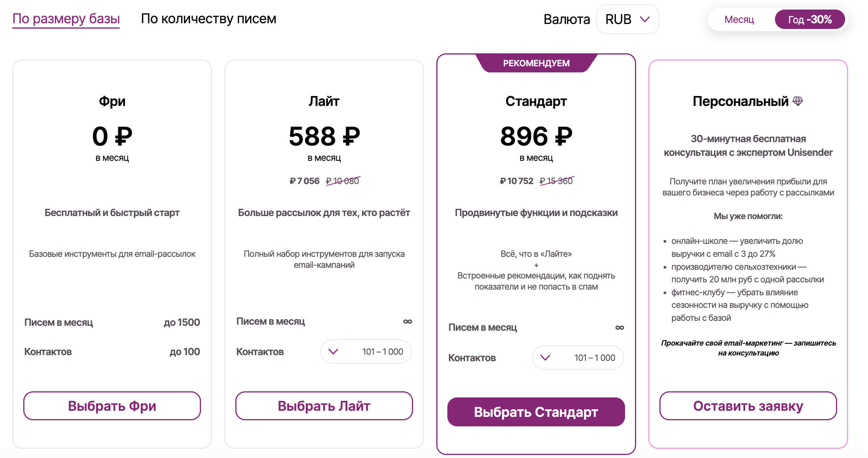Click the 896 ₽ Стандарт price
The width and height of the screenshot is (868, 458).
tap(536, 136)
